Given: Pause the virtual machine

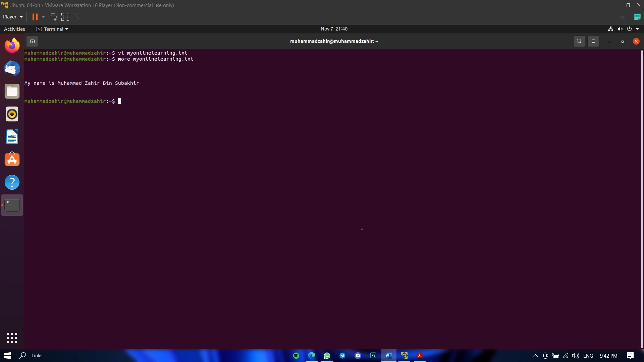Looking at the screenshot, I should (35, 17).
